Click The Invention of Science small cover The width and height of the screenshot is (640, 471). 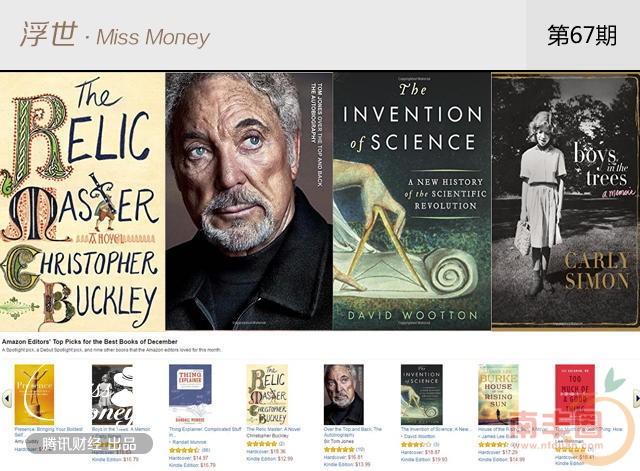click(421, 393)
